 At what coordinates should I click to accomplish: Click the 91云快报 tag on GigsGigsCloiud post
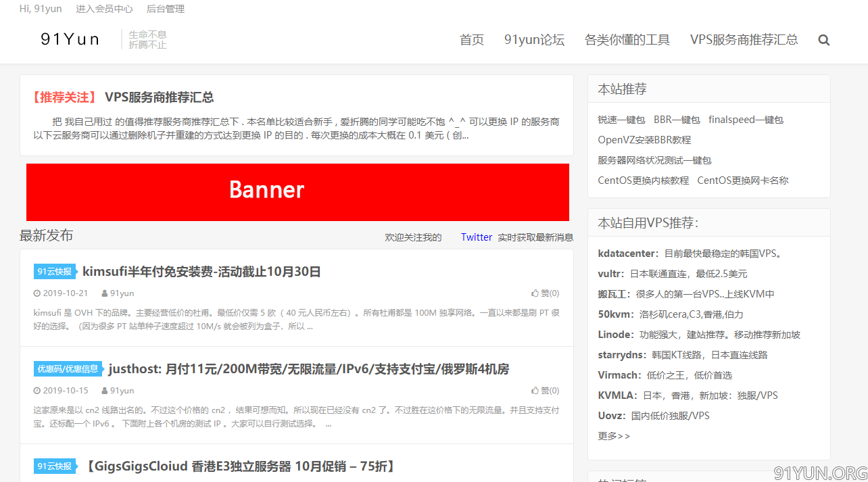tap(55, 466)
